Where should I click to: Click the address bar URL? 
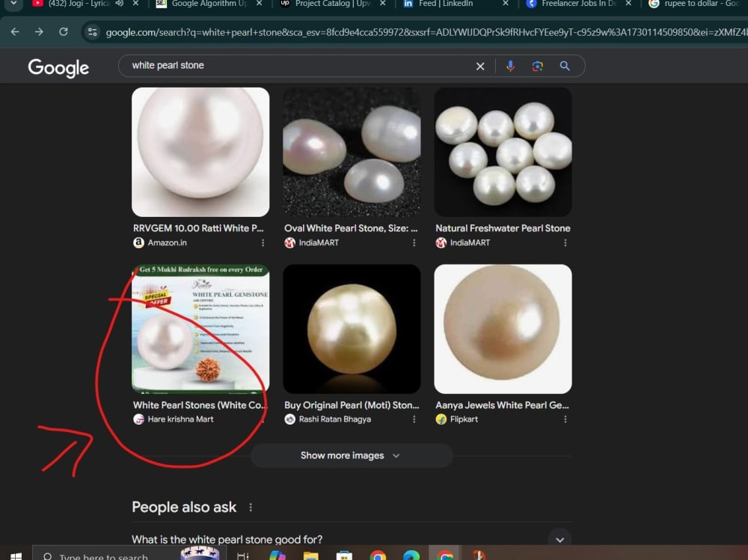click(x=425, y=32)
